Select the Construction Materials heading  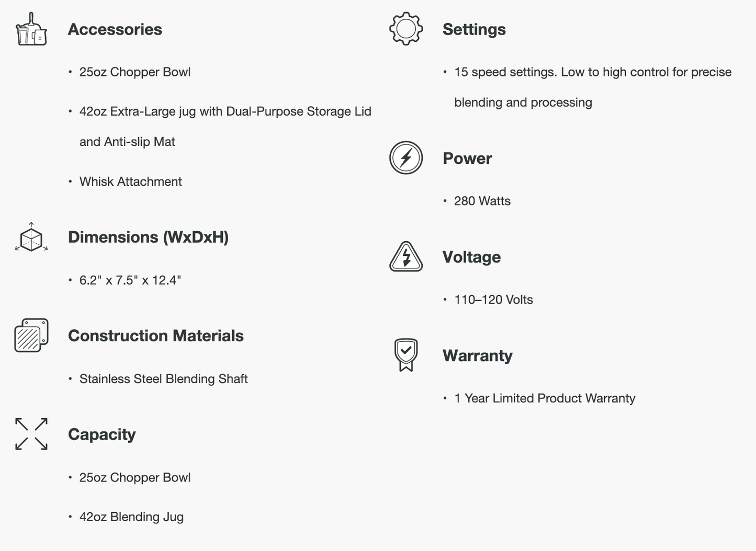(x=156, y=335)
